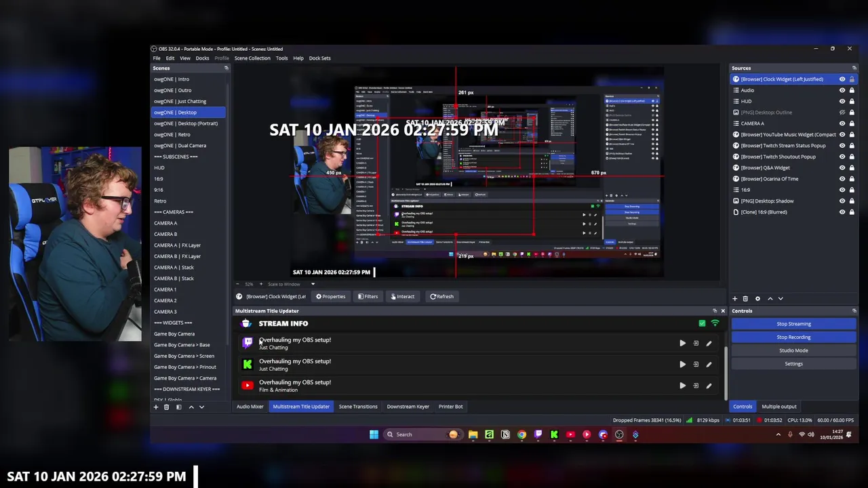This screenshot has height=488, width=868.
Task: Select the owgONE | Just Chatting scene
Action: (x=180, y=102)
